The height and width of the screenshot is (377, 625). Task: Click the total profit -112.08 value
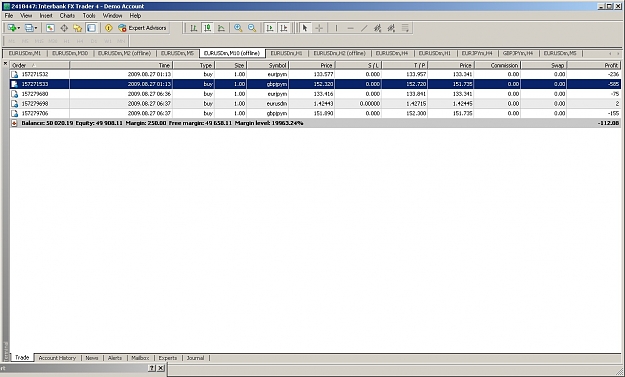[608, 123]
